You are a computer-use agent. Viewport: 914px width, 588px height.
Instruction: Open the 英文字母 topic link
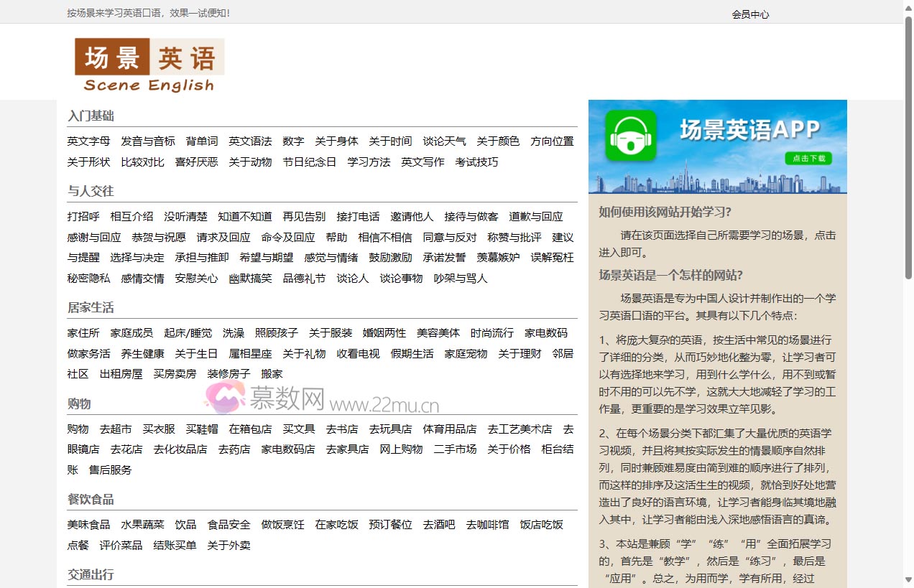pyautogui.click(x=88, y=141)
